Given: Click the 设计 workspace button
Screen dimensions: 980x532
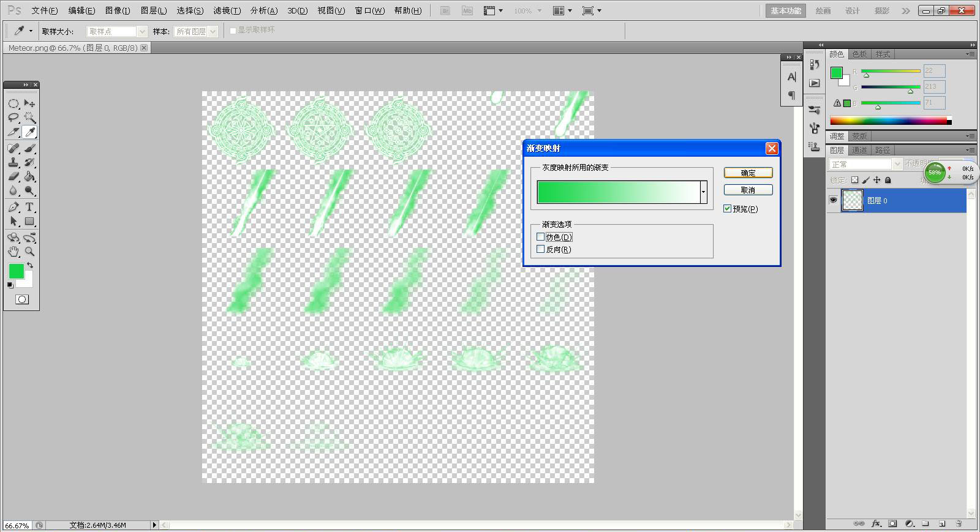Looking at the screenshot, I should (853, 10).
